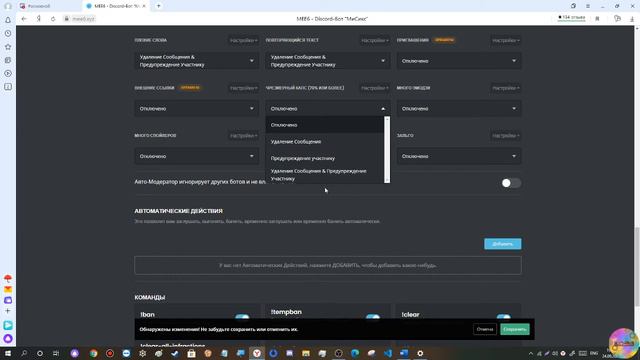
Task: Select 'Предупреждение участнику' option in list
Action: pyautogui.click(x=324, y=158)
